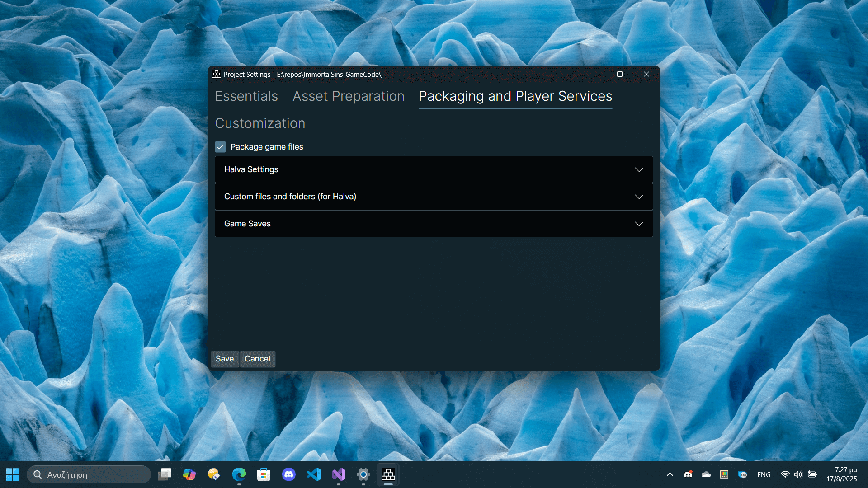Click the taskbar search box
Image resolution: width=868 pixels, height=488 pixels.
(89, 474)
